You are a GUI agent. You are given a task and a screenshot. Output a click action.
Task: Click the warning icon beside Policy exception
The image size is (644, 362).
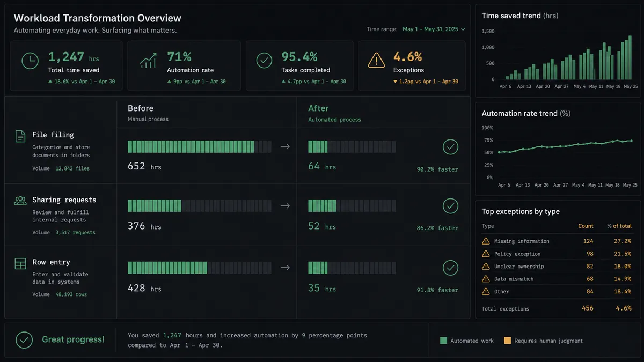486,254
